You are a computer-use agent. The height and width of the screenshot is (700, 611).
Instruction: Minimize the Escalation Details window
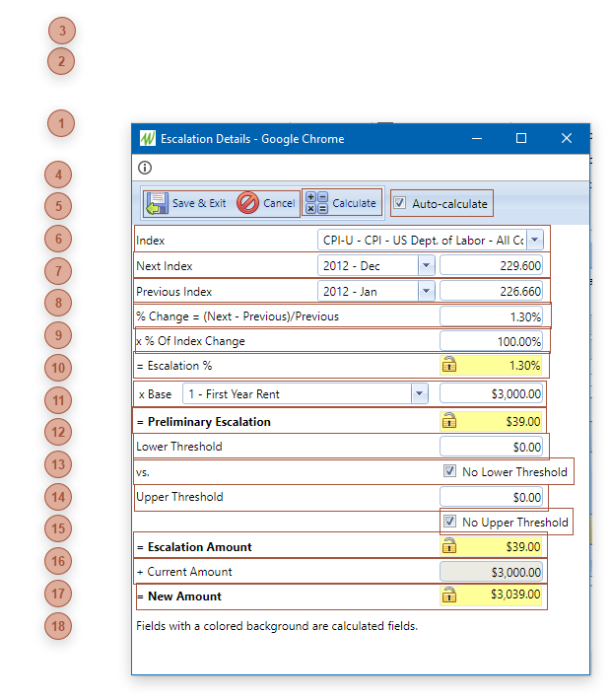[477, 138]
